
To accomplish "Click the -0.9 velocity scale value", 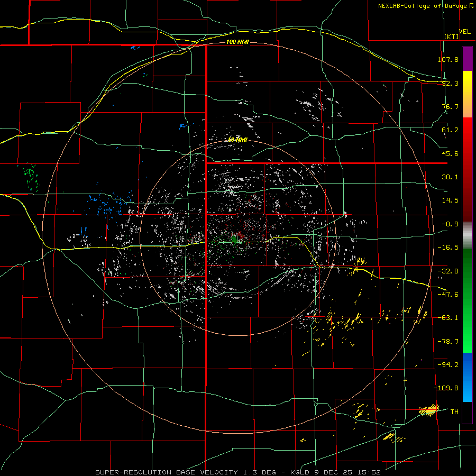I will click(x=450, y=224).
